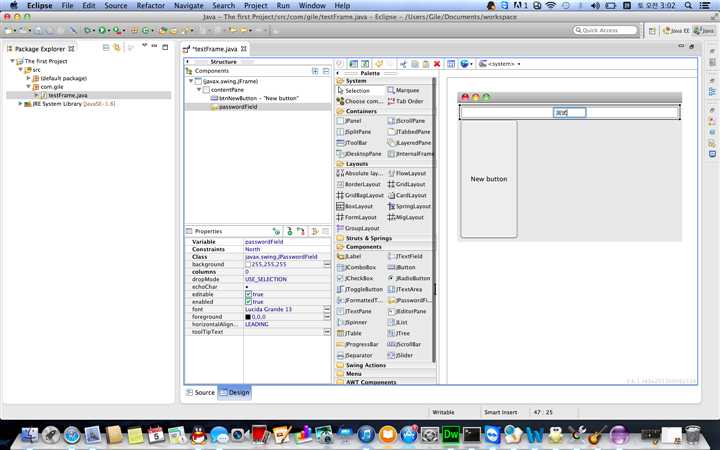Image resolution: width=720 pixels, height=450 pixels.
Task: Select JTextField component
Action: pos(405,257)
